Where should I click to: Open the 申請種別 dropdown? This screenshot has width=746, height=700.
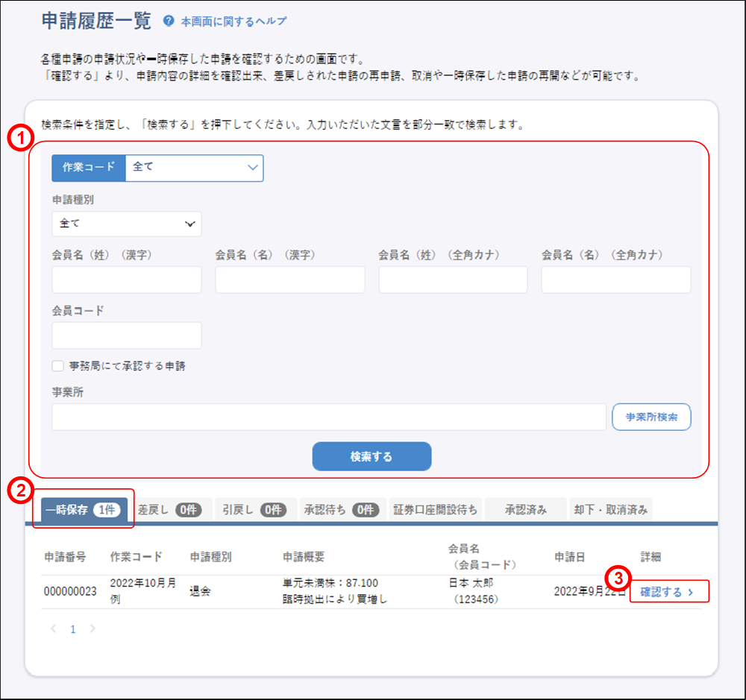point(126,224)
